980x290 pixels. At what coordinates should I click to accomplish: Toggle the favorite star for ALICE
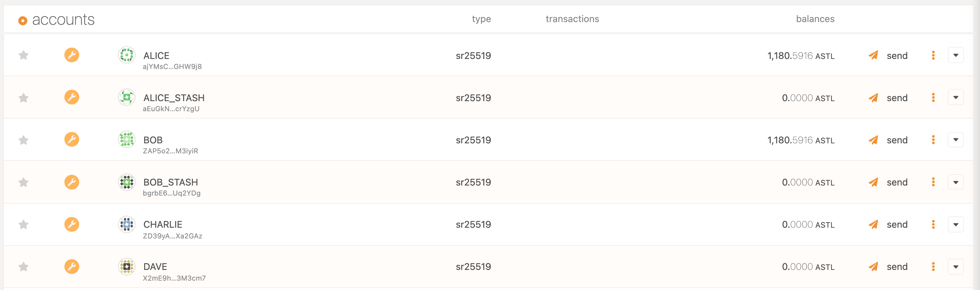[x=23, y=56]
